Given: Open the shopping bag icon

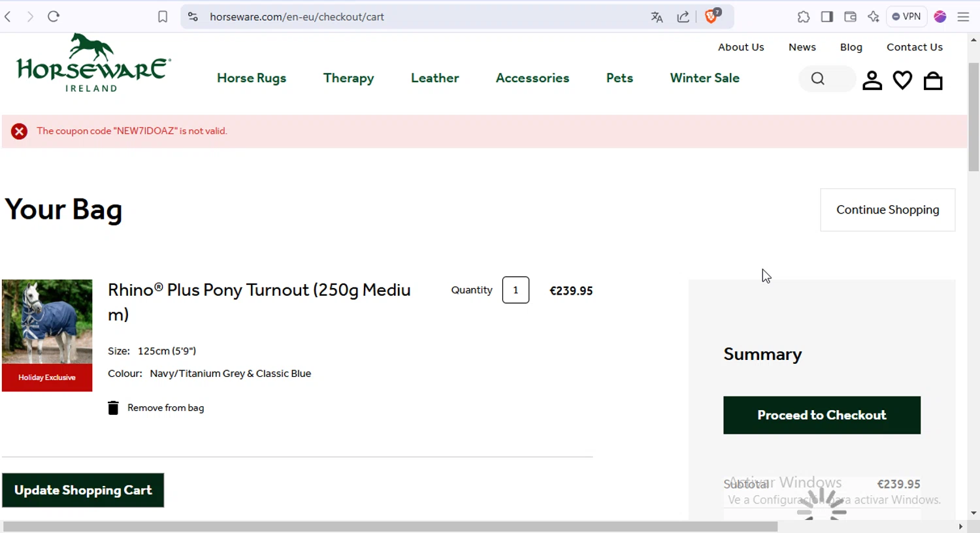Looking at the screenshot, I should tap(933, 80).
